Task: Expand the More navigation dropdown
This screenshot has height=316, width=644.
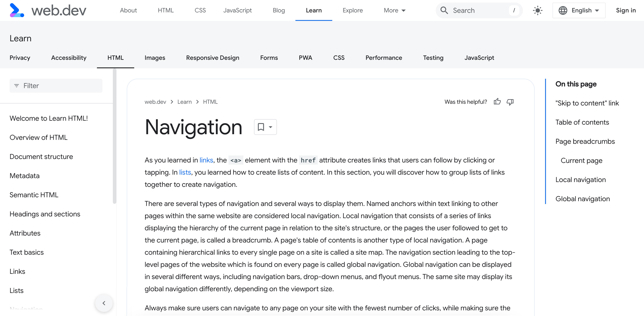Action: point(393,10)
